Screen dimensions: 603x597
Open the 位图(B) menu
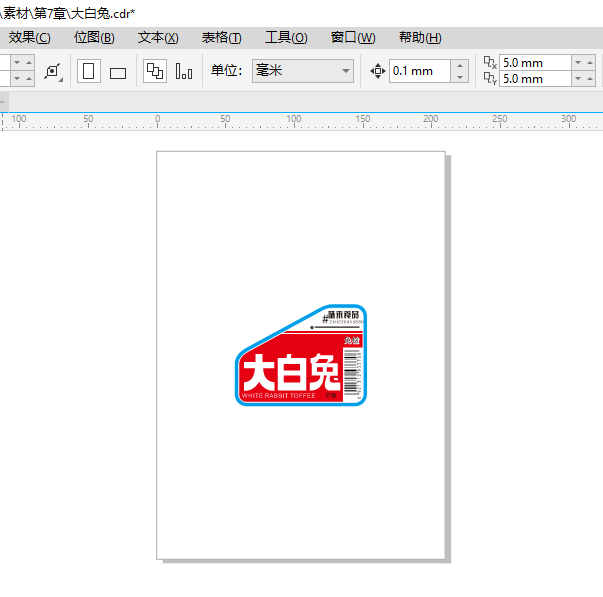click(x=94, y=38)
